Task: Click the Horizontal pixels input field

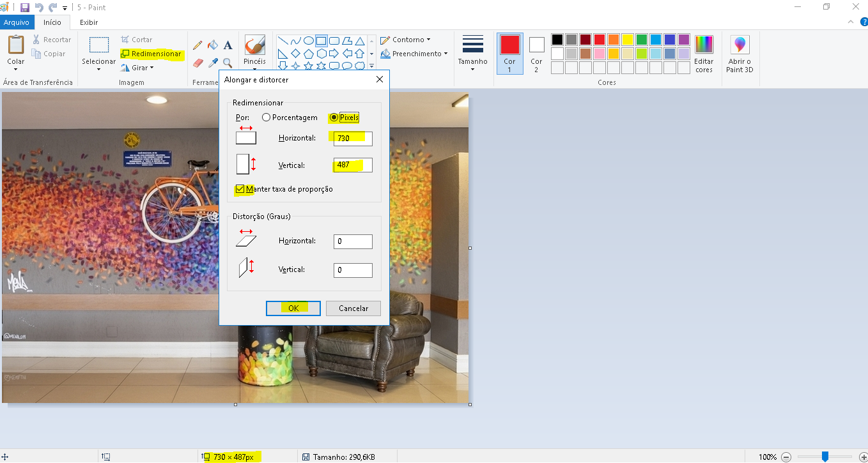Action: pos(352,139)
